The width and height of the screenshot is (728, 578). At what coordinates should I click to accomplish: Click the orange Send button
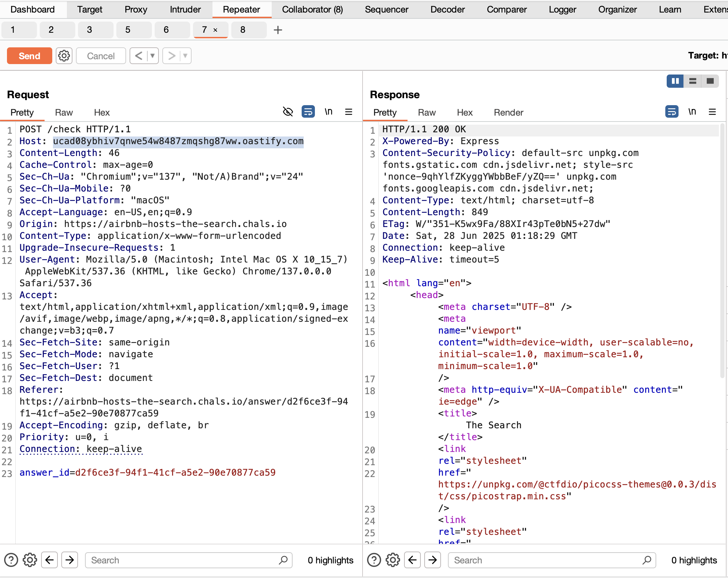point(30,56)
